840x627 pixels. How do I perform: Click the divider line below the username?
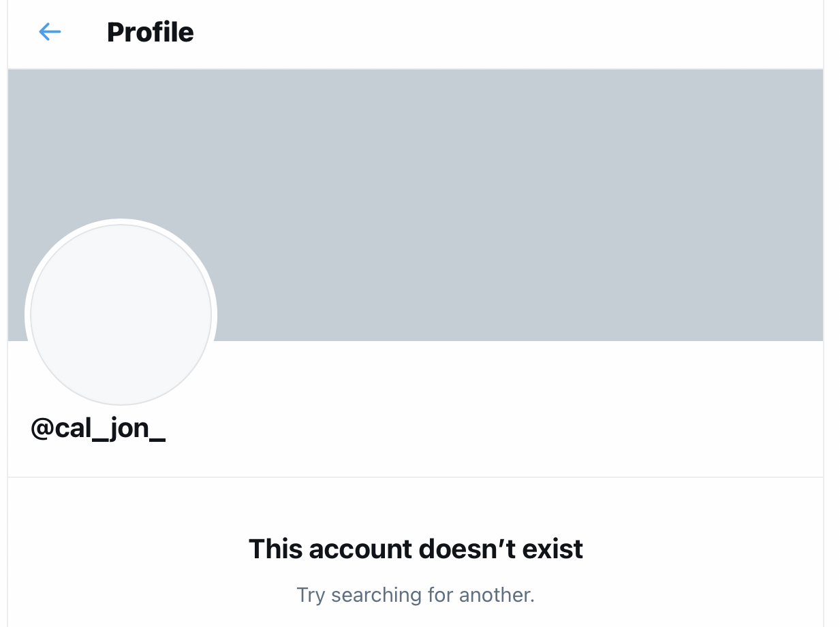point(416,477)
